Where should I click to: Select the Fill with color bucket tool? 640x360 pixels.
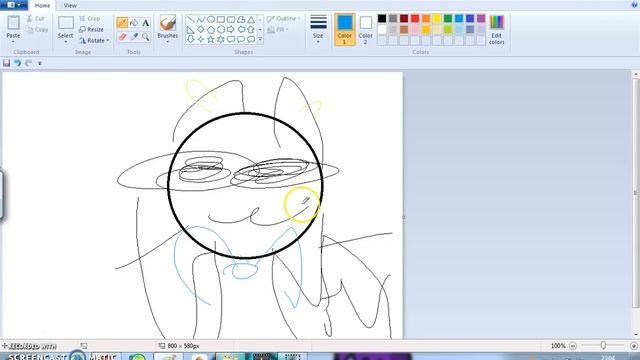coord(134,23)
